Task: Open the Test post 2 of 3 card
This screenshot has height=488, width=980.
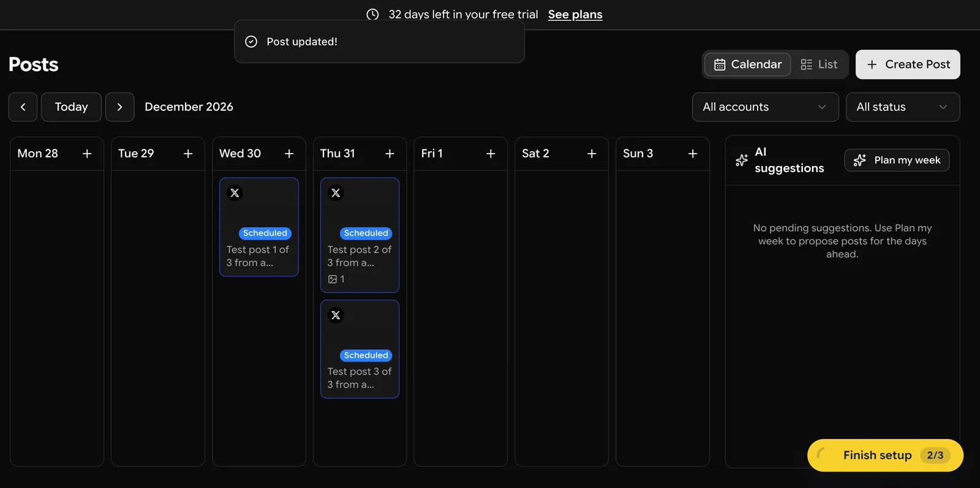Action: tap(360, 235)
